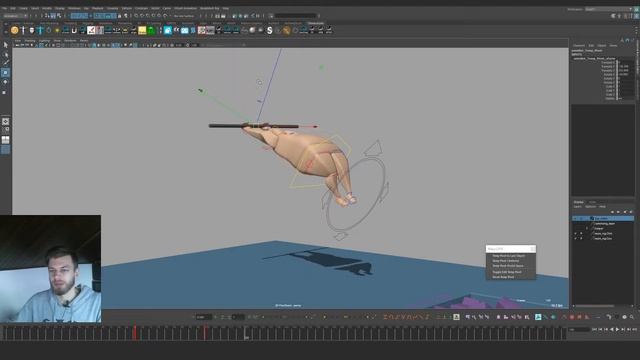Pick the Lasso Select tool

click(5, 54)
